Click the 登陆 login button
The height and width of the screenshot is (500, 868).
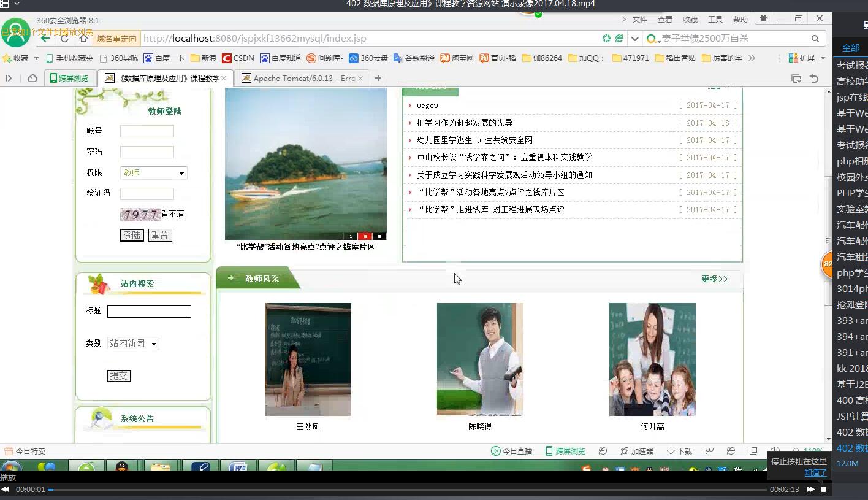pos(132,235)
